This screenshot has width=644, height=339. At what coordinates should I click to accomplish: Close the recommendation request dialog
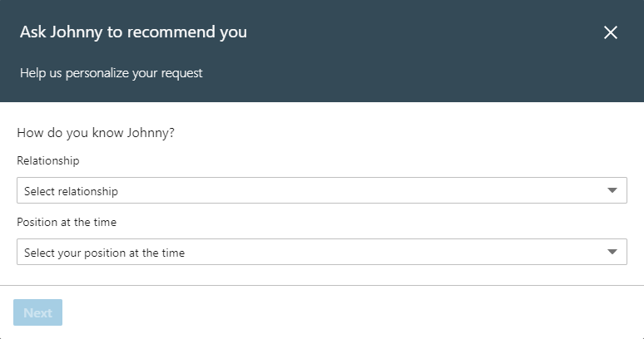611,32
